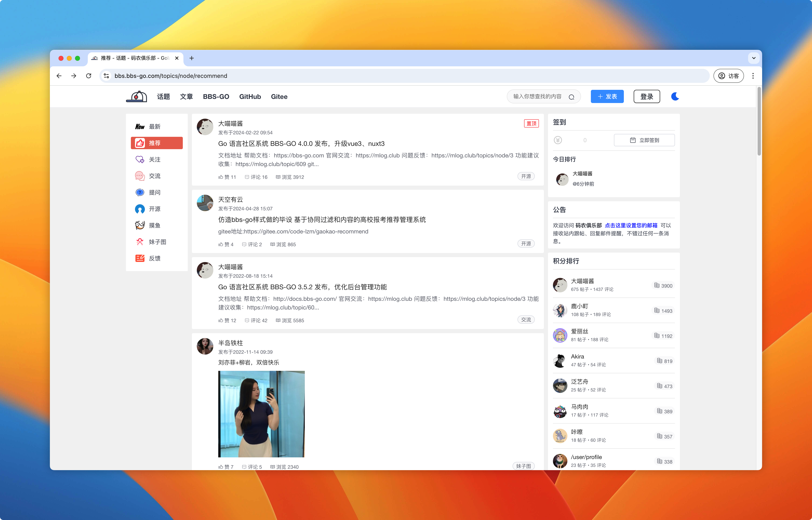The height and width of the screenshot is (520, 812).
Task: Click 马肉肉 avatar in 积分排行
Action: click(560, 411)
